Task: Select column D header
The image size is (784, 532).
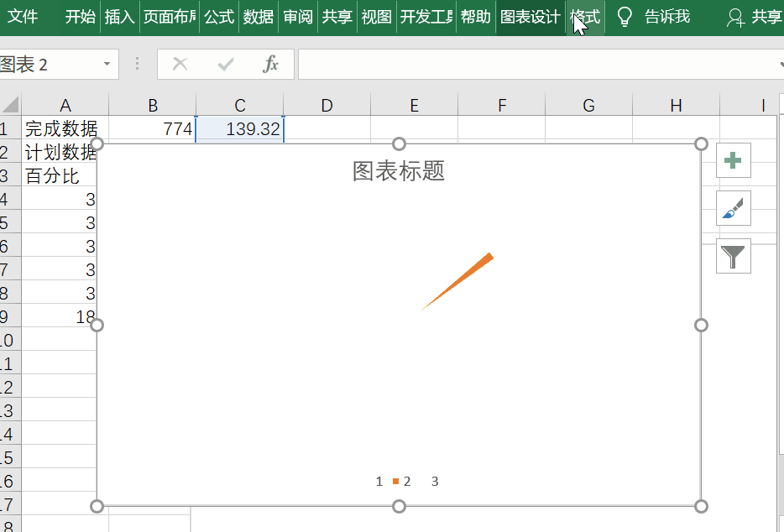Action: click(x=327, y=105)
